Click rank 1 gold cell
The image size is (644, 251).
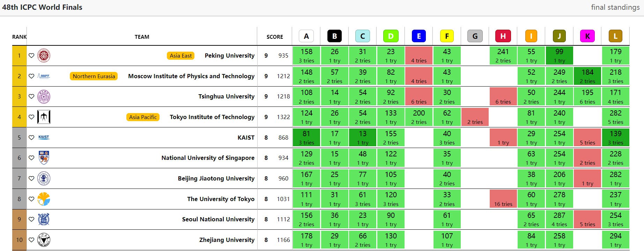coord(19,56)
